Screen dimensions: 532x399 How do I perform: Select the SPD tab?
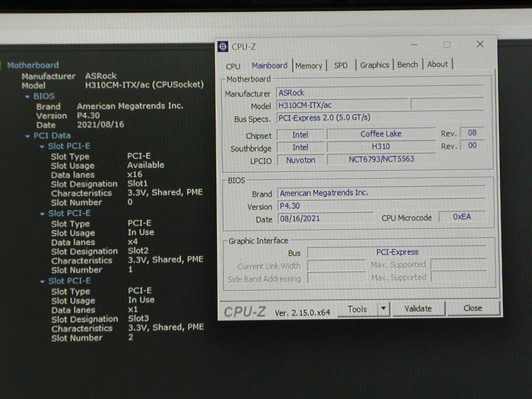[x=340, y=66]
